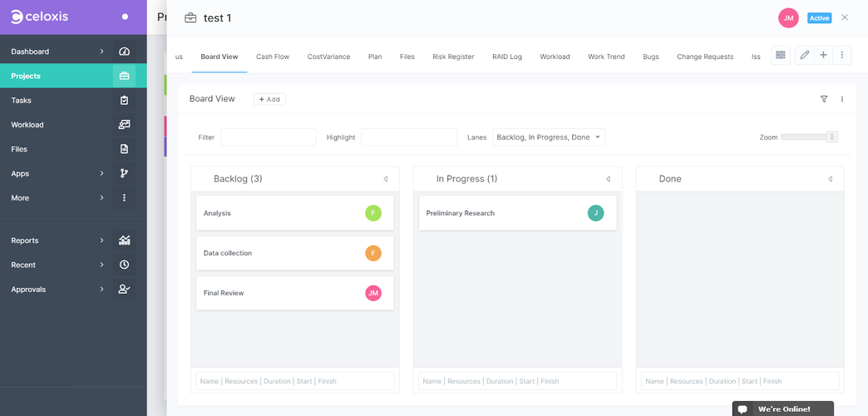868x416 pixels.
Task: Click the Celoxis logo
Action: [x=39, y=17]
